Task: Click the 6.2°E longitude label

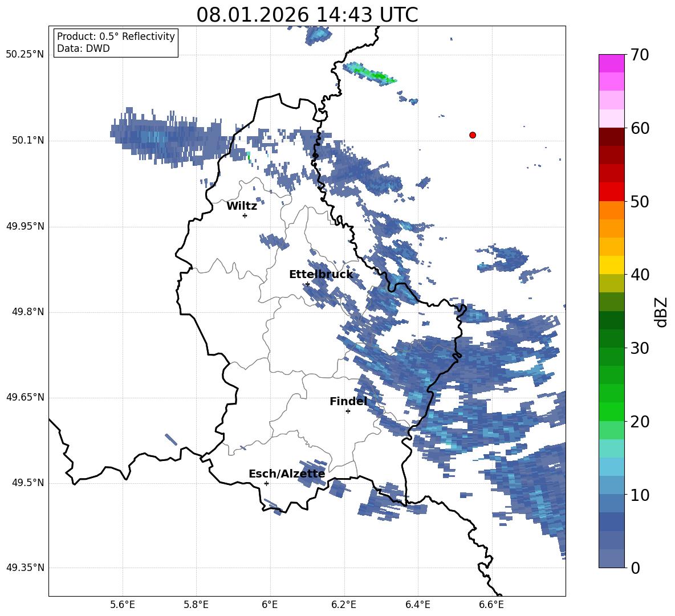Action: [344, 605]
